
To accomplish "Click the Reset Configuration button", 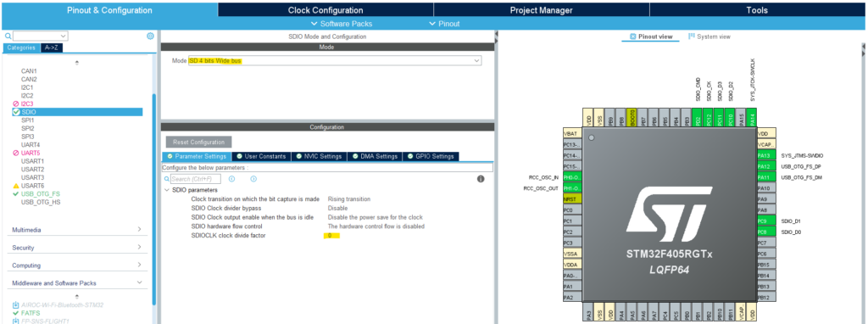I will (198, 142).
